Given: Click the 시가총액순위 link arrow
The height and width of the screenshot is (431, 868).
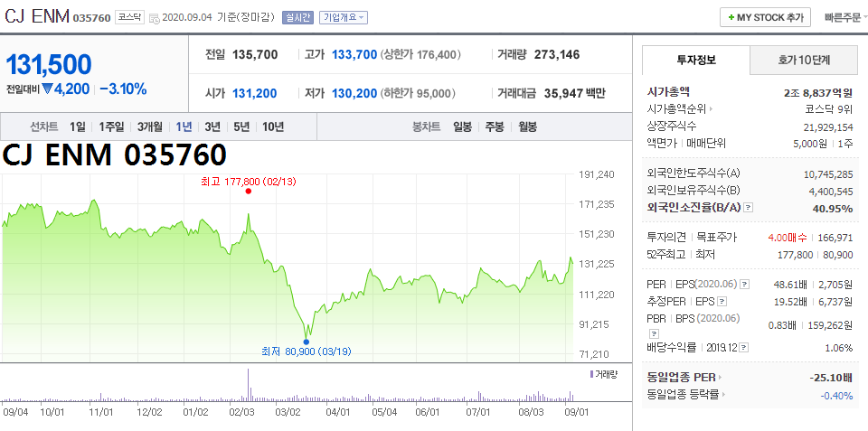Looking at the screenshot, I should [711, 109].
